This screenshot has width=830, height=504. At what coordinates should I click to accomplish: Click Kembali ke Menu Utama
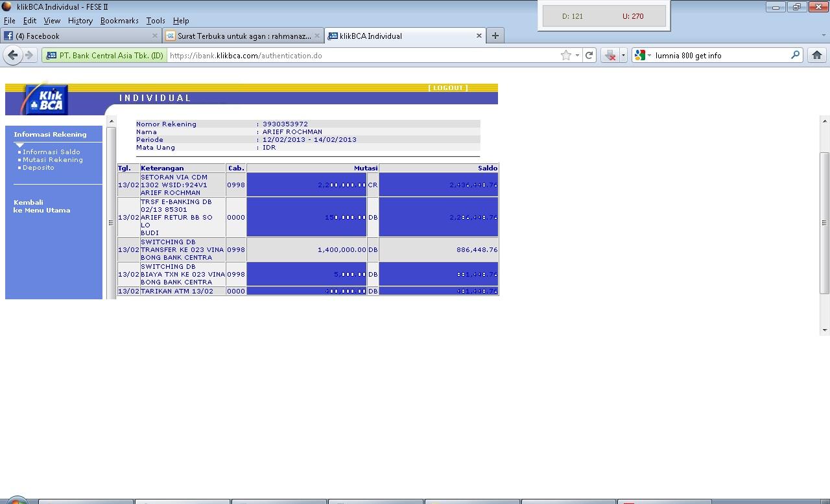(x=42, y=206)
